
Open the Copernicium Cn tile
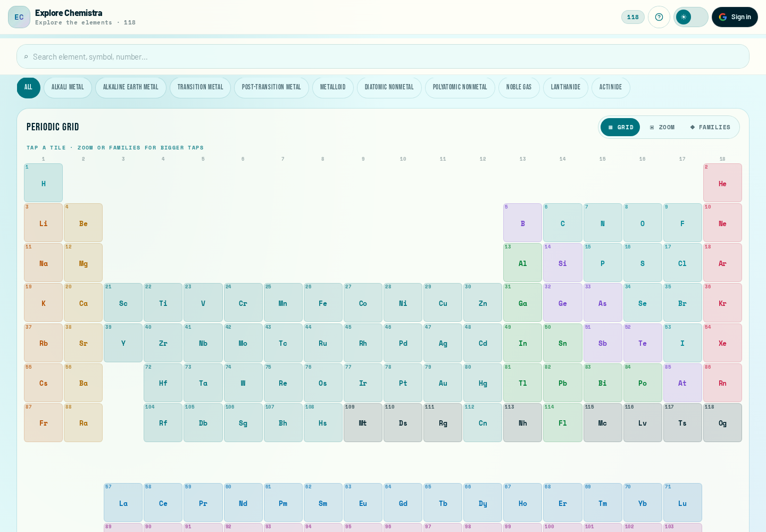483,423
